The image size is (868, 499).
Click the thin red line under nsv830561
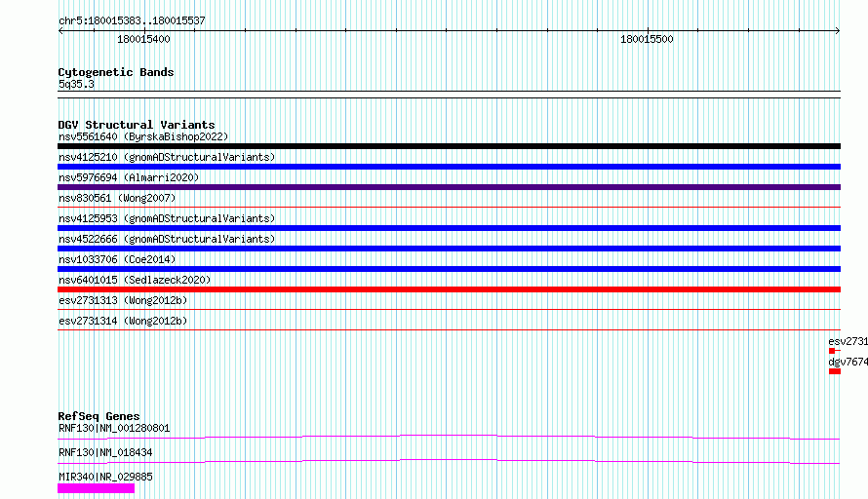tap(449, 207)
